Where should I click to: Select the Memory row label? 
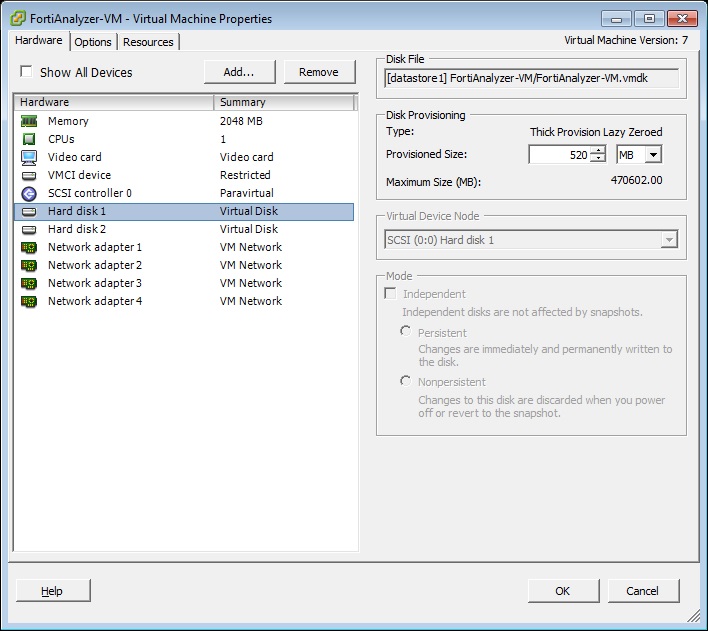[68, 121]
